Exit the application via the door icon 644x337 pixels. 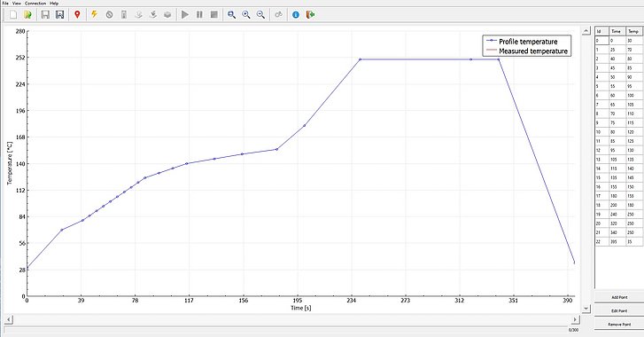311,15
